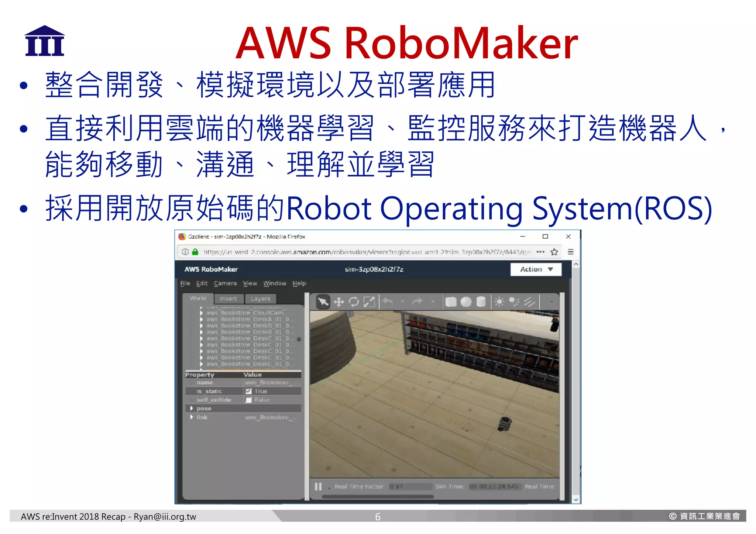
Task: Select the translate mode tool
Action: [339, 302]
